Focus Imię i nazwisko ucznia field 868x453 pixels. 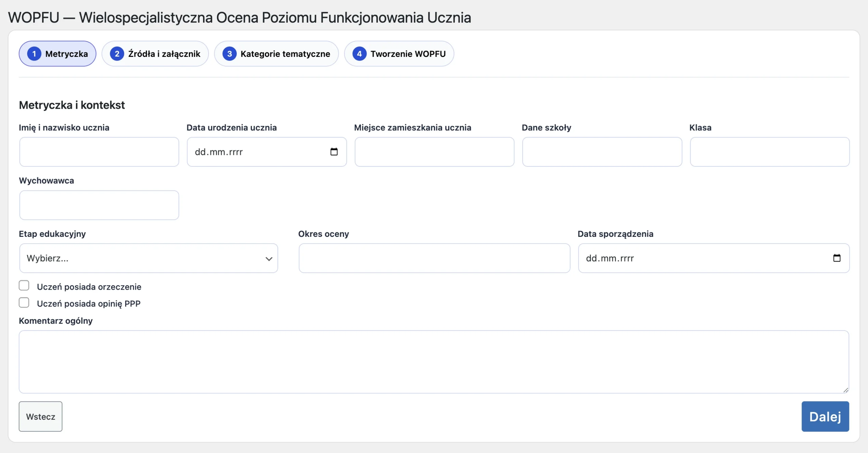click(x=99, y=152)
